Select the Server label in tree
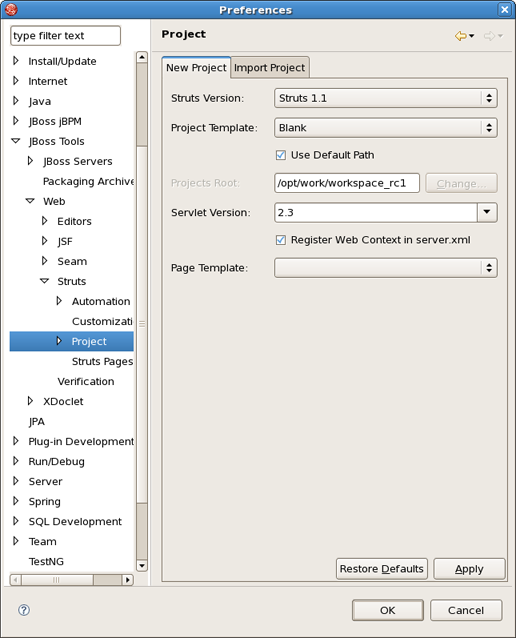 tap(45, 481)
